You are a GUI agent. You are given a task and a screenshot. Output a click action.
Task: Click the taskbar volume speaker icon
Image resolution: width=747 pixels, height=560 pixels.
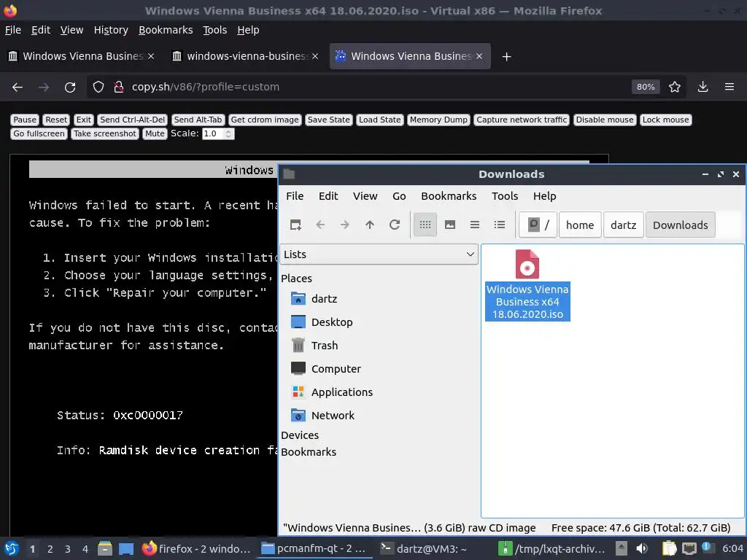[x=642, y=548]
